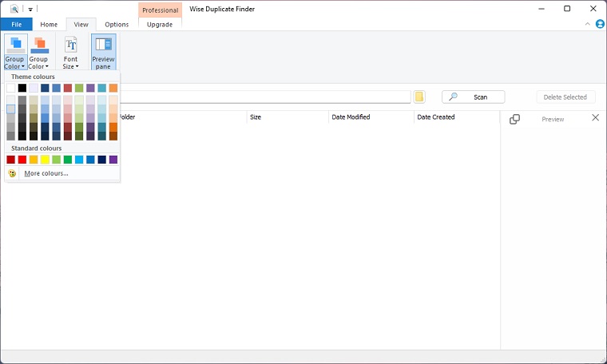Select the View ribbon tab
The height and width of the screenshot is (364, 607).
81,25
